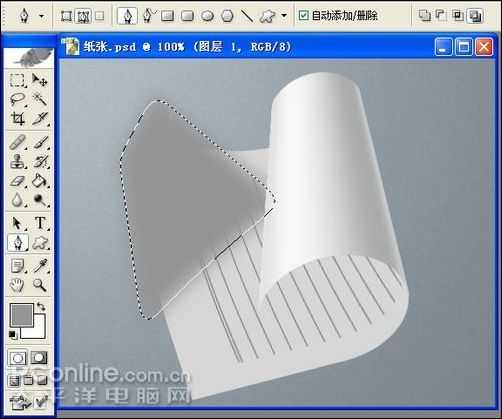Swap foreground and background colors
The image size is (502, 419).
click(41, 306)
